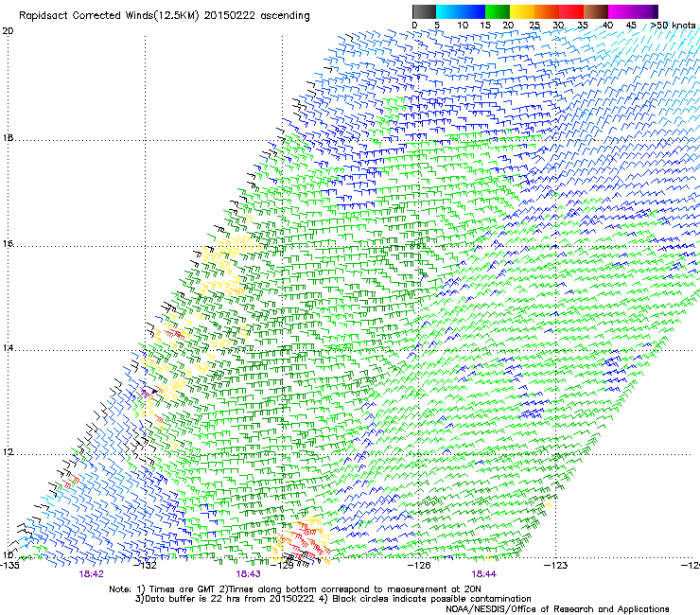The image size is (700, 615).
Task: Click the gray 0-5 knots color swatch
Action: [424, 11]
